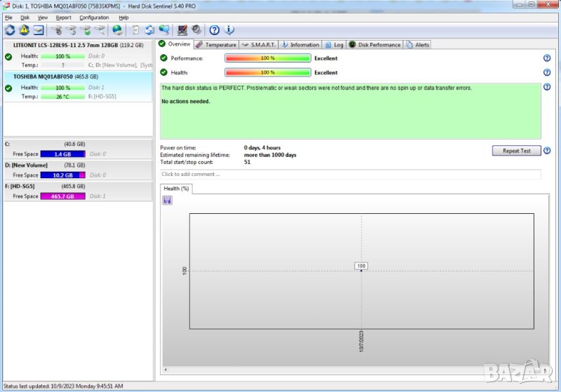Open help via blue question mark toolbar icon
561x392 pixels.
(x=215, y=30)
